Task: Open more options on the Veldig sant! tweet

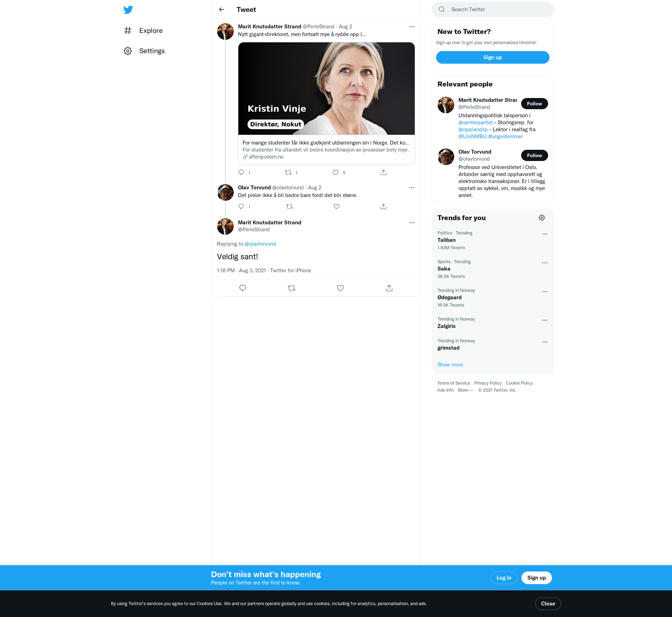Action: (x=412, y=223)
